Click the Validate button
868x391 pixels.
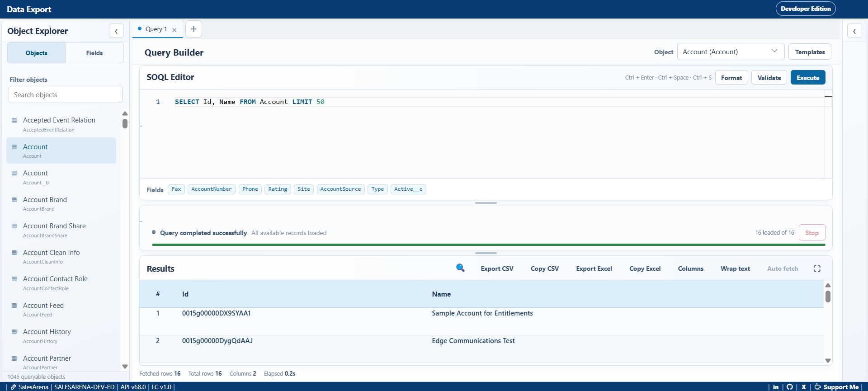(x=769, y=78)
